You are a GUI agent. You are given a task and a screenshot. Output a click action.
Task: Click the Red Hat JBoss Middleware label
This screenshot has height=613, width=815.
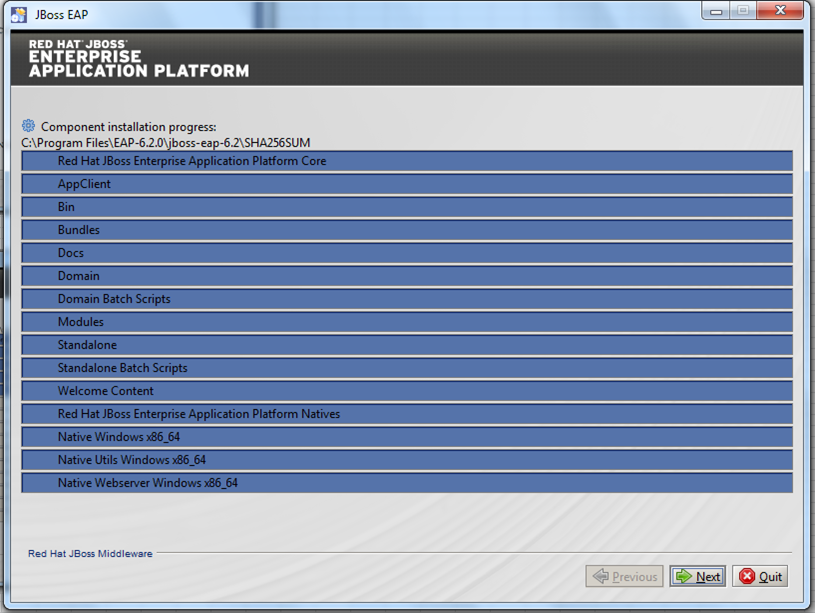(x=90, y=554)
